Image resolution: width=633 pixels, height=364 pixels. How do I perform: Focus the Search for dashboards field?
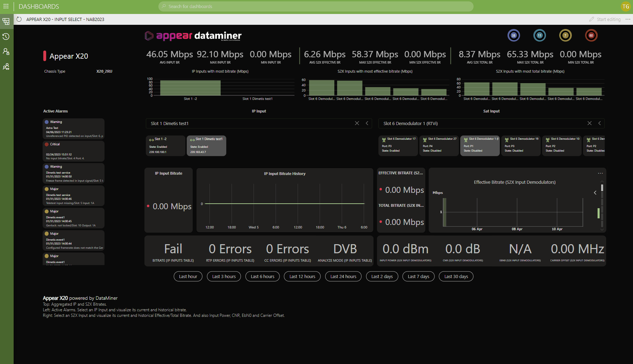[316, 6]
